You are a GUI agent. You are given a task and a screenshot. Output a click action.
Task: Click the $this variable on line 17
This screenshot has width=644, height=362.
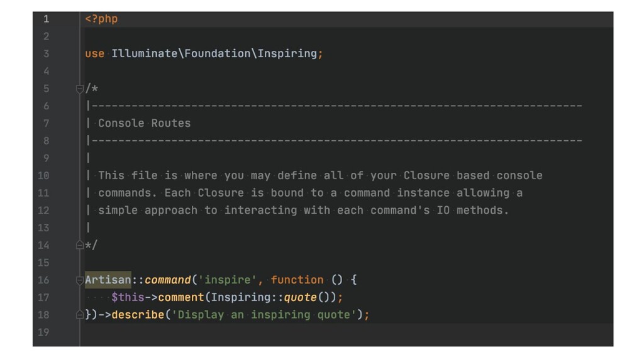point(128,297)
